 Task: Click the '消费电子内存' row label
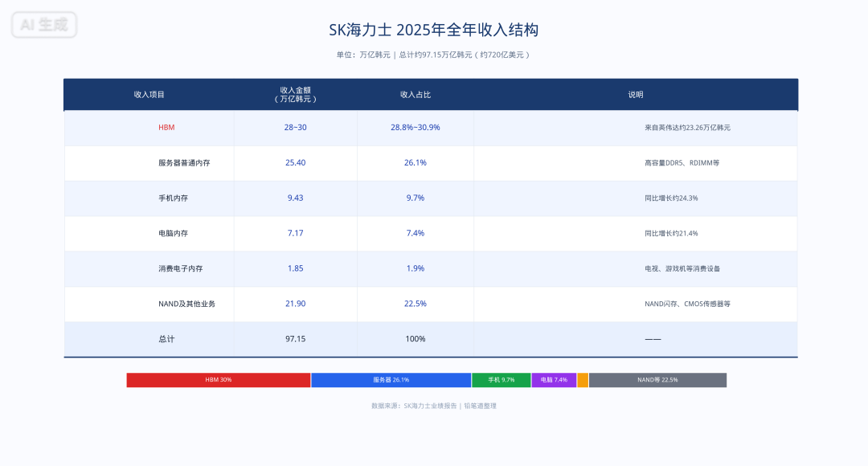coord(181,268)
